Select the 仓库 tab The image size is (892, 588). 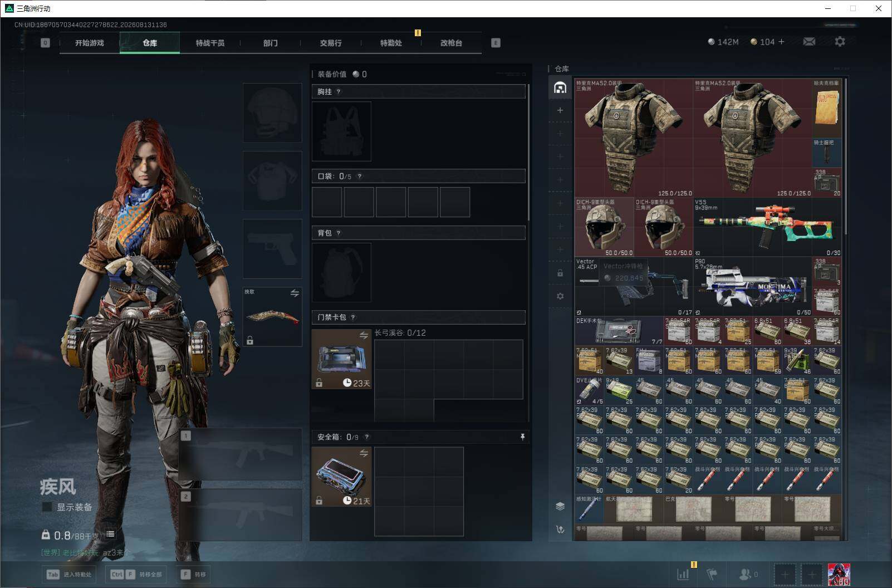point(150,43)
